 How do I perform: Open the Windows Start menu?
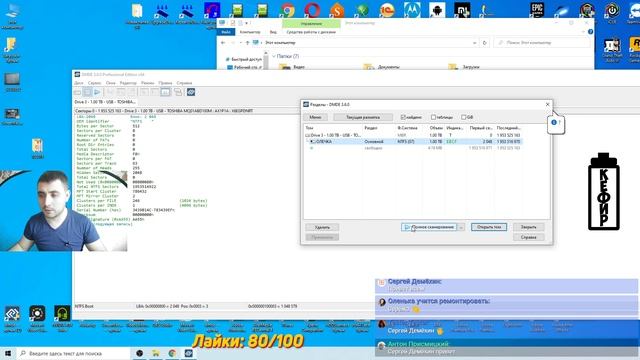(8, 353)
